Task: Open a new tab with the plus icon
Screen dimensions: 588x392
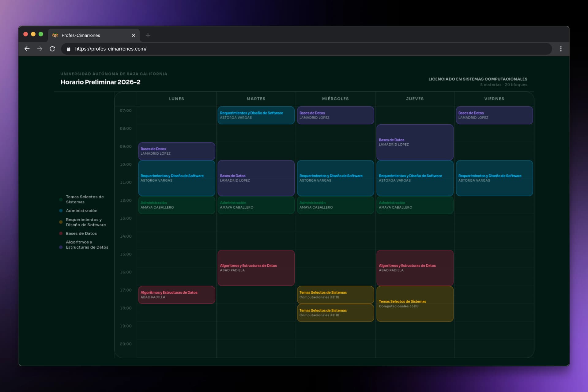Action: (x=148, y=35)
